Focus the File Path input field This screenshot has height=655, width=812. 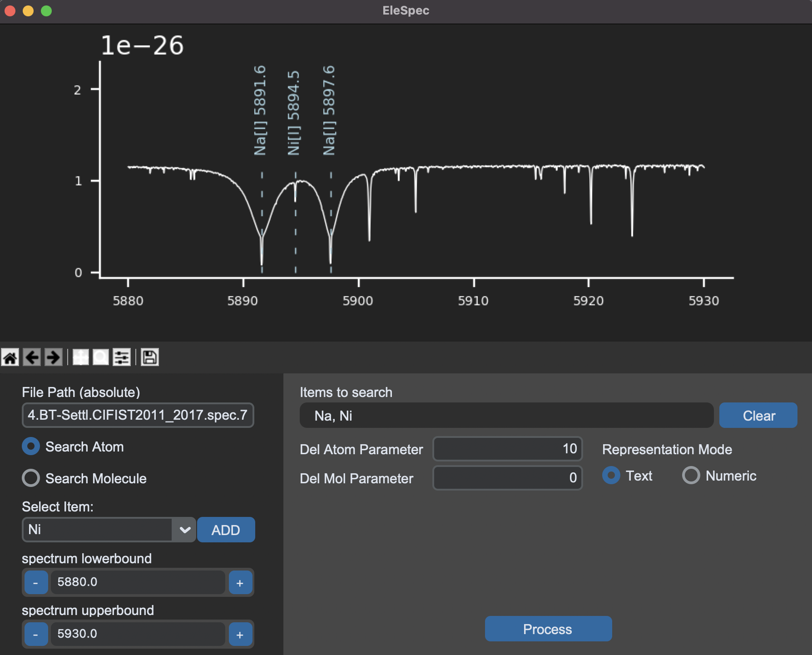[138, 415]
